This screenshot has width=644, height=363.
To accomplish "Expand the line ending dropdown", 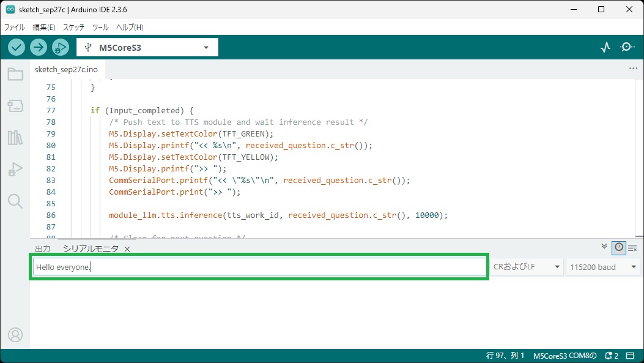I will pyautogui.click(x=527, y=267).
